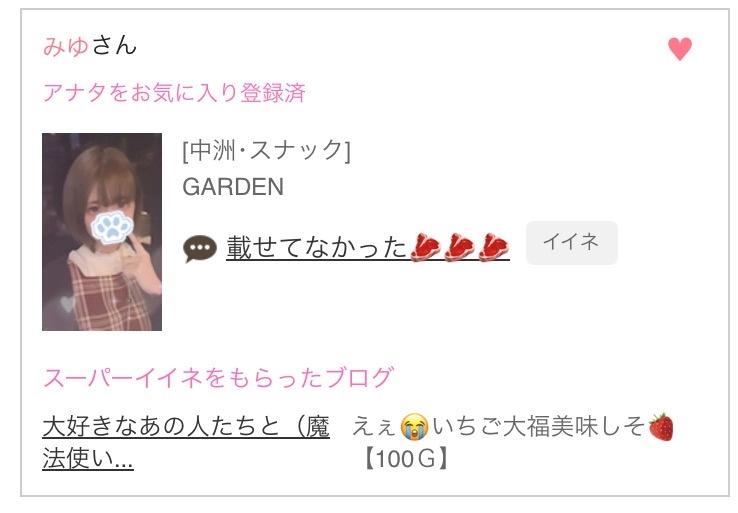Viewport: 738px width, 513px height.
Task: Click the 【100G】 label
Action: click(406, 458)
